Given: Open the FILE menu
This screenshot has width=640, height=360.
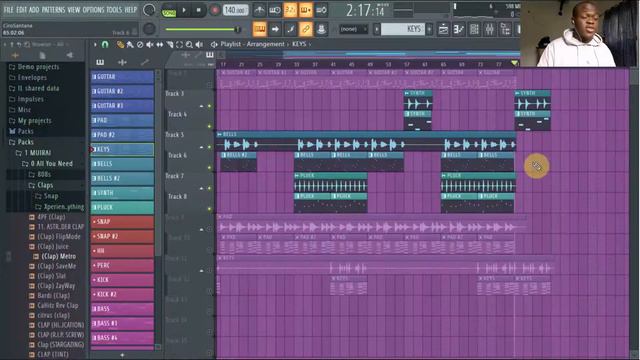Looking at the screenshot, I should pos(8,9).
